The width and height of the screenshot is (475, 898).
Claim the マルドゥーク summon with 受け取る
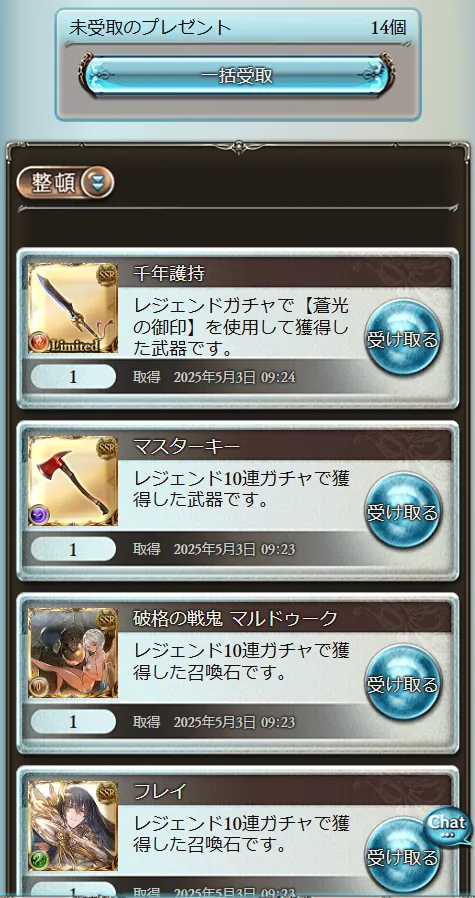pyautogui.click(x=403, y=685)
